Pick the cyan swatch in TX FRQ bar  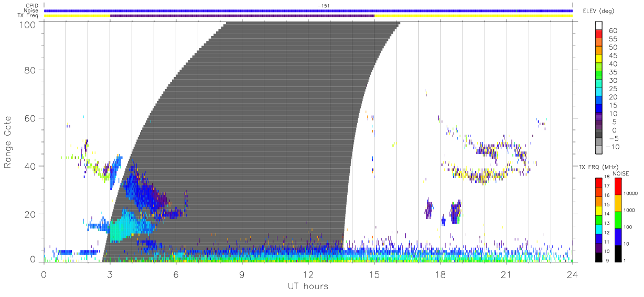pos(599,229)
